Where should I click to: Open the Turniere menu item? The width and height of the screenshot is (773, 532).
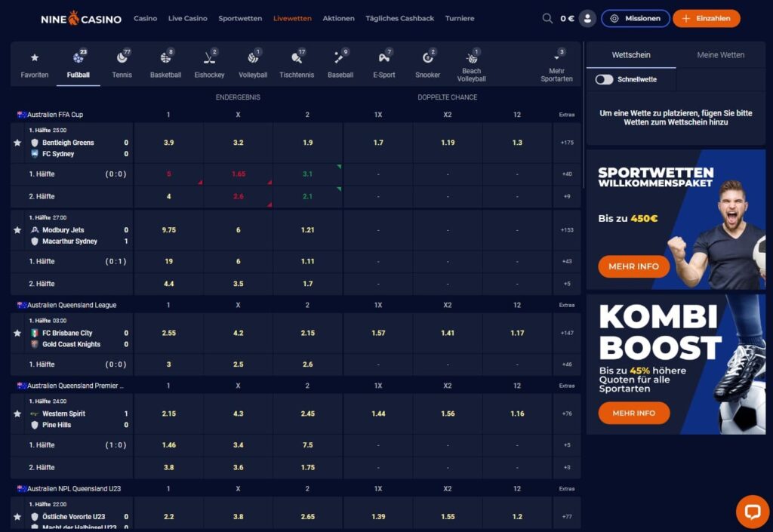[460, 18]
